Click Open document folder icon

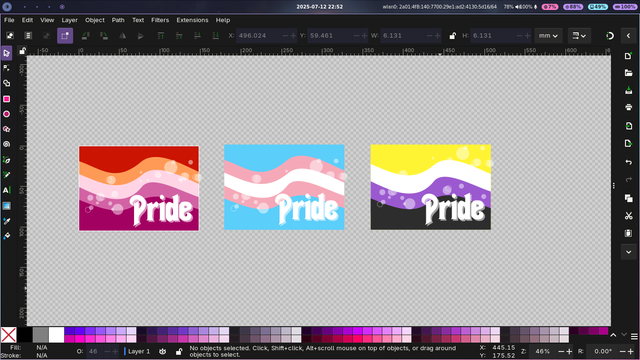[x=629, y=73]
